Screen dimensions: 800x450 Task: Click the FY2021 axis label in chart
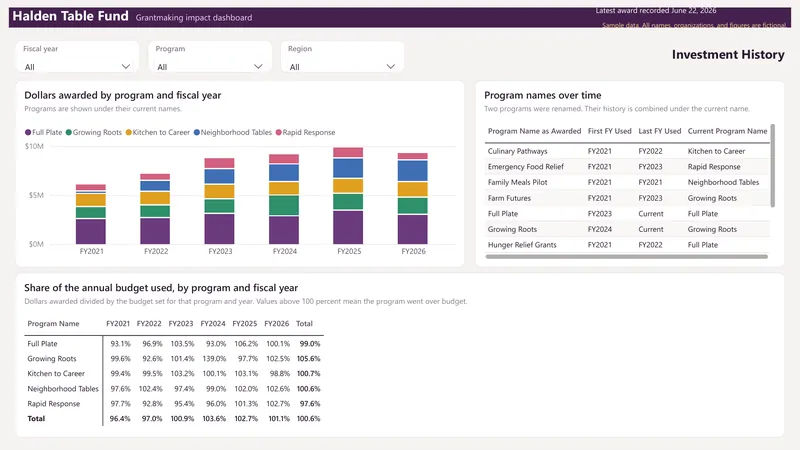[91, 251]
